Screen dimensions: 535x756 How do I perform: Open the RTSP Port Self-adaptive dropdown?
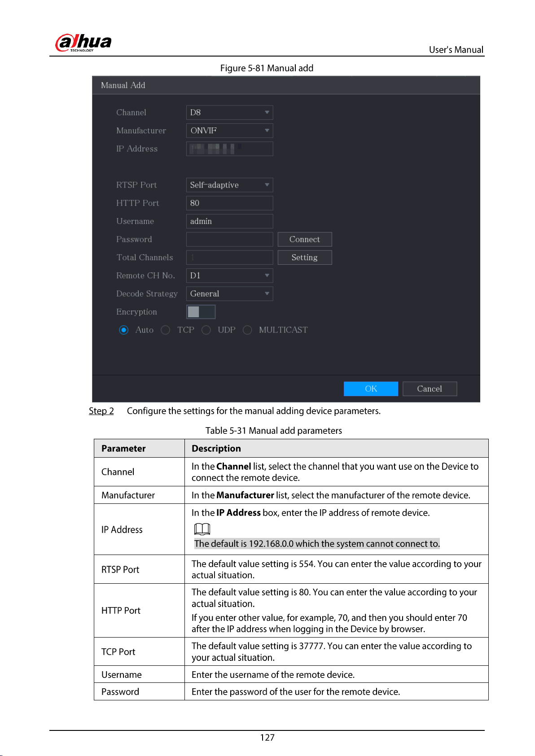pos(229,185)
